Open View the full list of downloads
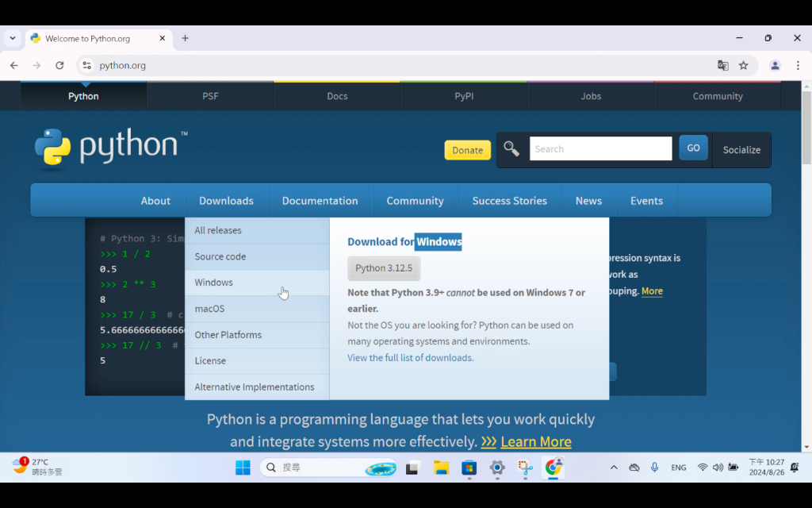This screenshot has width=812, height=508. click(409, 358)
